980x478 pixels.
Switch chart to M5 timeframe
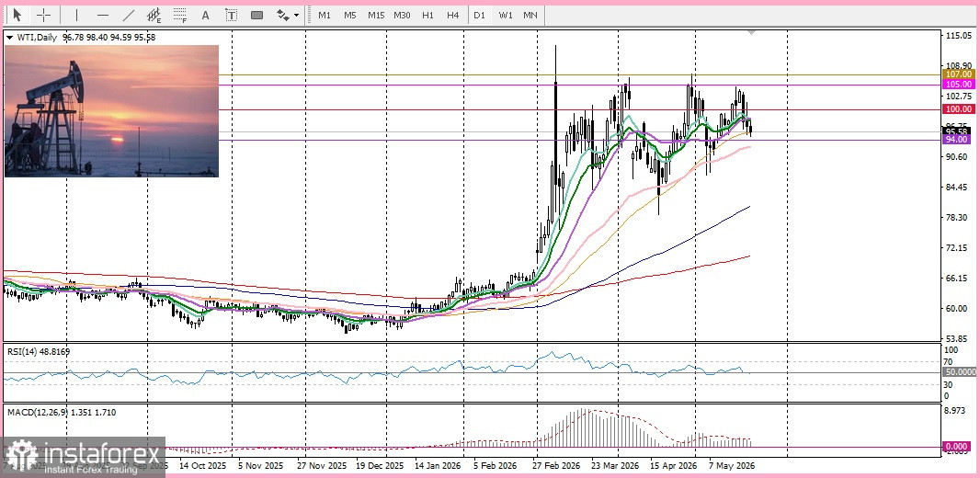pos(350,15)
